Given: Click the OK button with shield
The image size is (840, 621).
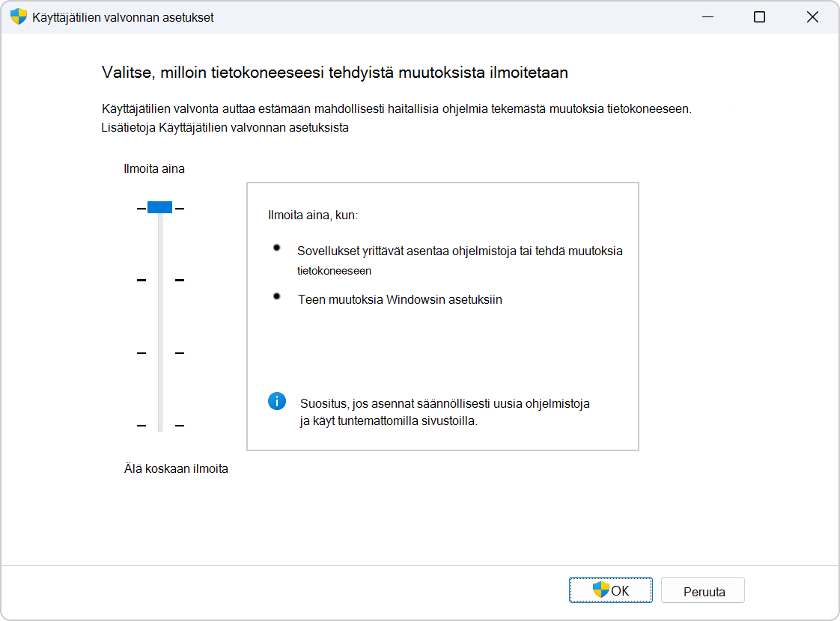Looking at the screenshot, I should click(x=610, y=590).
